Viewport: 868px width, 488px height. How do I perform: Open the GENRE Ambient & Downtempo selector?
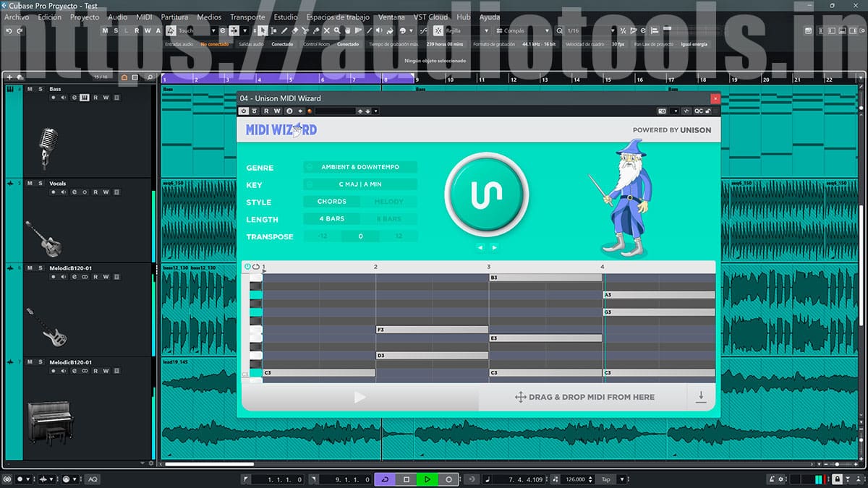pos(360,167)
